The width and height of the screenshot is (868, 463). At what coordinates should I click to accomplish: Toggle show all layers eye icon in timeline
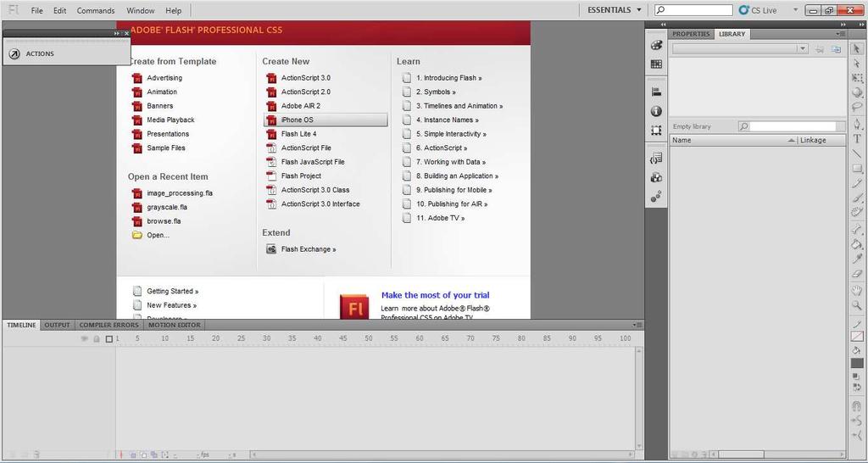(85, 338)
